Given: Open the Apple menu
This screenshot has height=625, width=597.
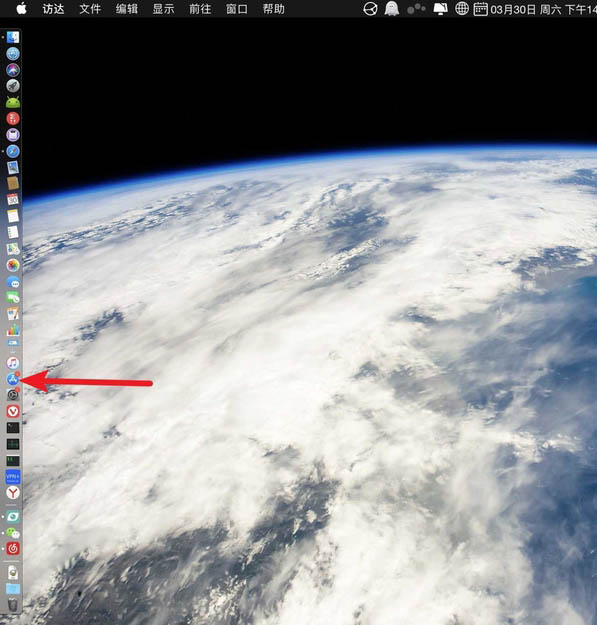Looking at the screenshot, I should point(22,9).
